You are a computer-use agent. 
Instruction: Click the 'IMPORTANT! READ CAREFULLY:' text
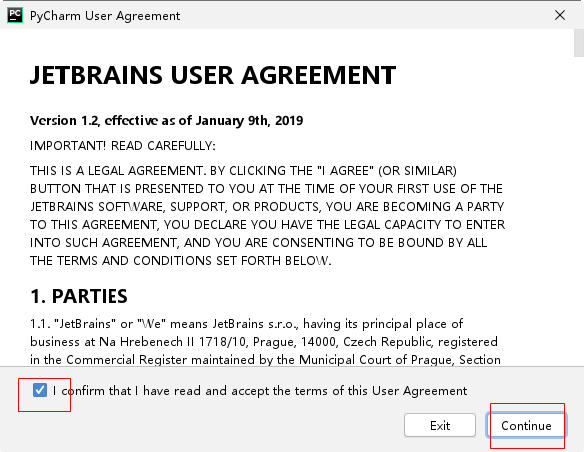click(x=123, y=146)
